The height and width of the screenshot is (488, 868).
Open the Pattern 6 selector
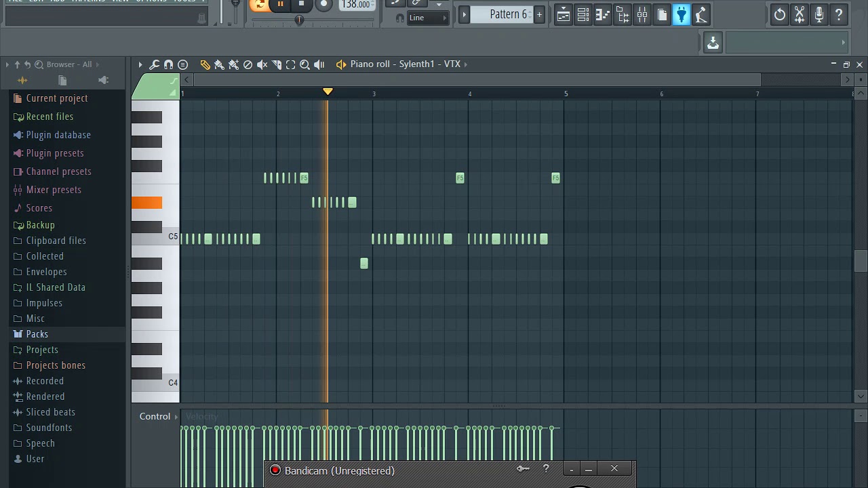[503, 14]
